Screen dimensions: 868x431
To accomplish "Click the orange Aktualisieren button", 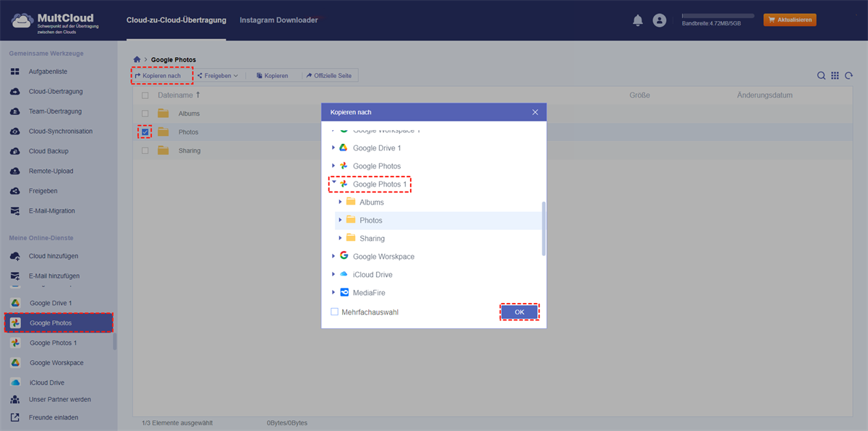I will click(x=790, y=20).
